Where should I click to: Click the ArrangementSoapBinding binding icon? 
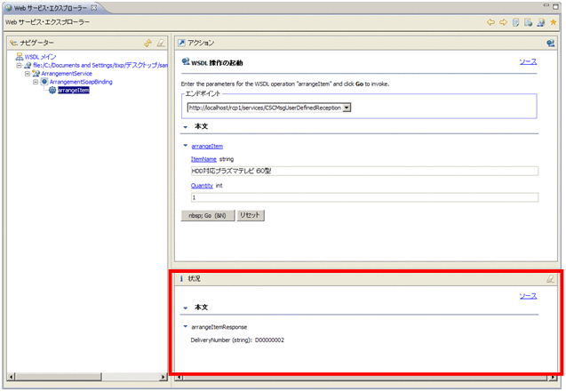pyautogui.click(x=44, y=82)
